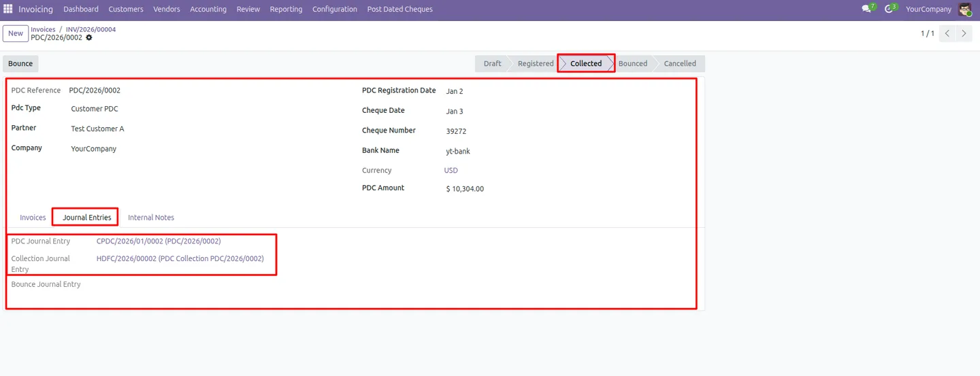This screenshot has height=376, width=980.
Task: Click the New button
Action: 16,33
